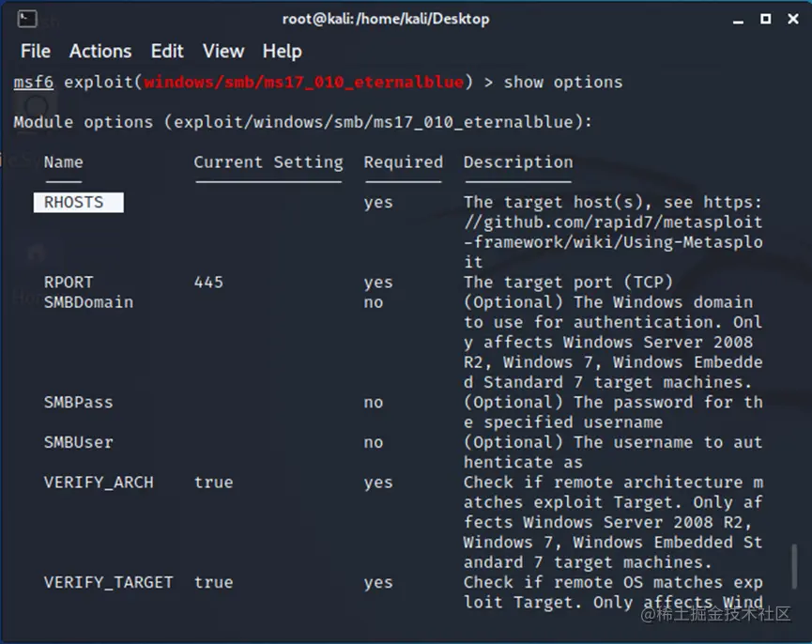Maximize the terminal window

point(765,19)
